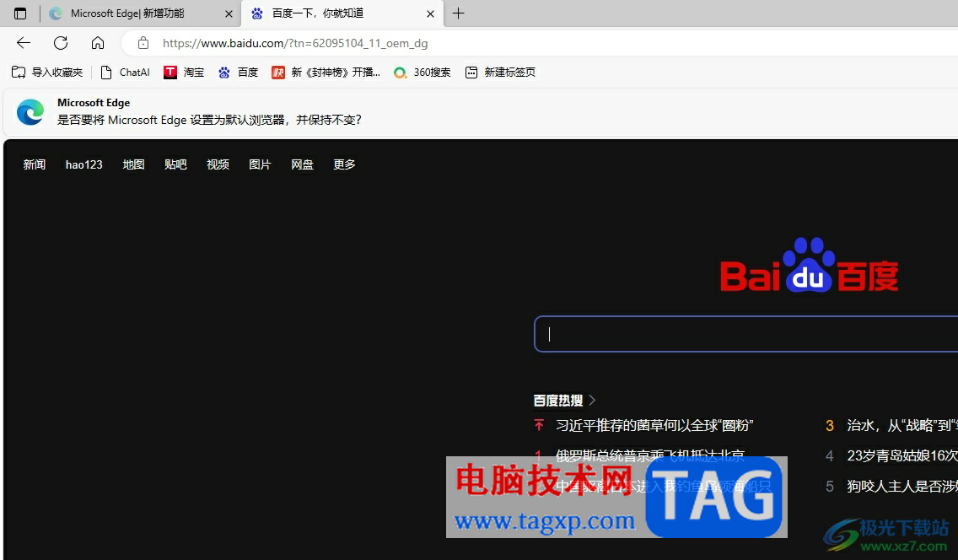Open headline 习近平推荐的菌草何以全球"圈粉"
Image resolution: width=958 pixels, height=560 pixels.
[x=654, y=425]
